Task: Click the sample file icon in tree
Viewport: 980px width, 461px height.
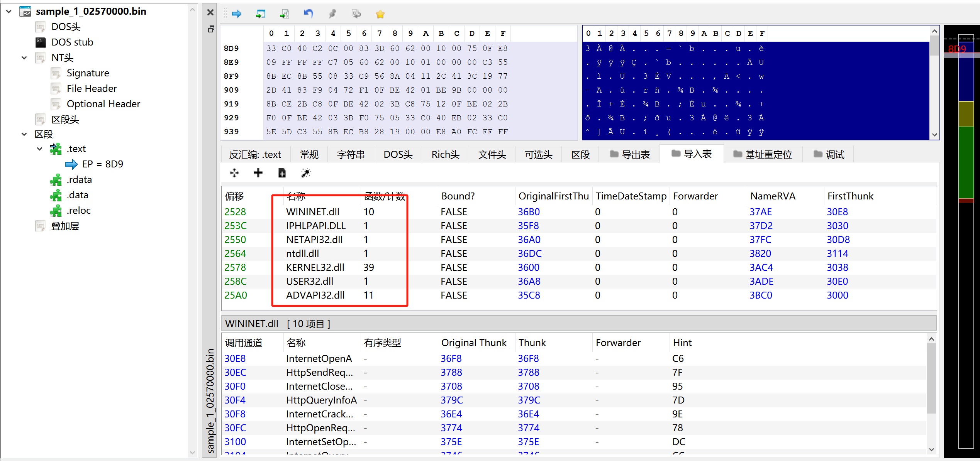Action: 25,12
